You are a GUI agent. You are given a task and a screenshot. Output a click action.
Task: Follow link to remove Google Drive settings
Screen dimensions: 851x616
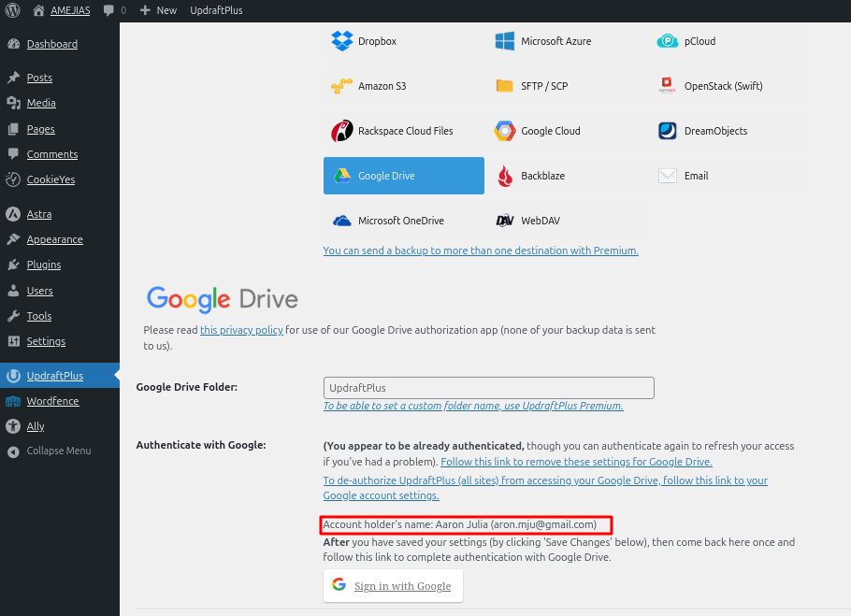(x=576, y=462)
